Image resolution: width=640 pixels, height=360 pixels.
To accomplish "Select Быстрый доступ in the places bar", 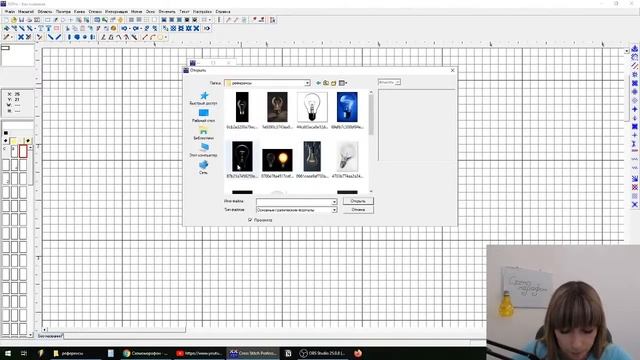I will [x=203, y=98].
